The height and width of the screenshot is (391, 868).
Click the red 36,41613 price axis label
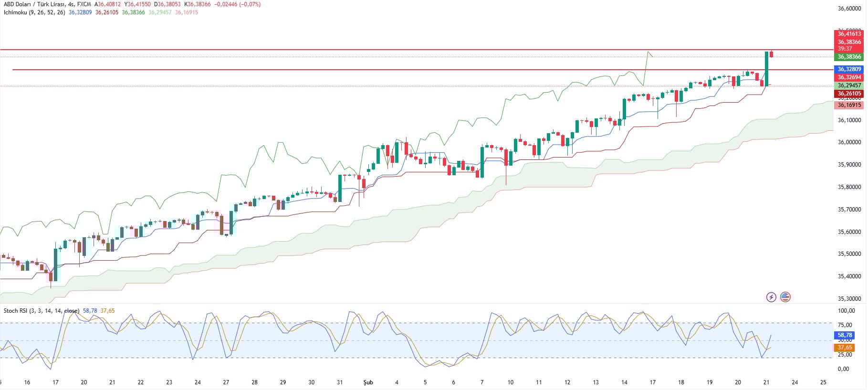(x=849, y=34)
